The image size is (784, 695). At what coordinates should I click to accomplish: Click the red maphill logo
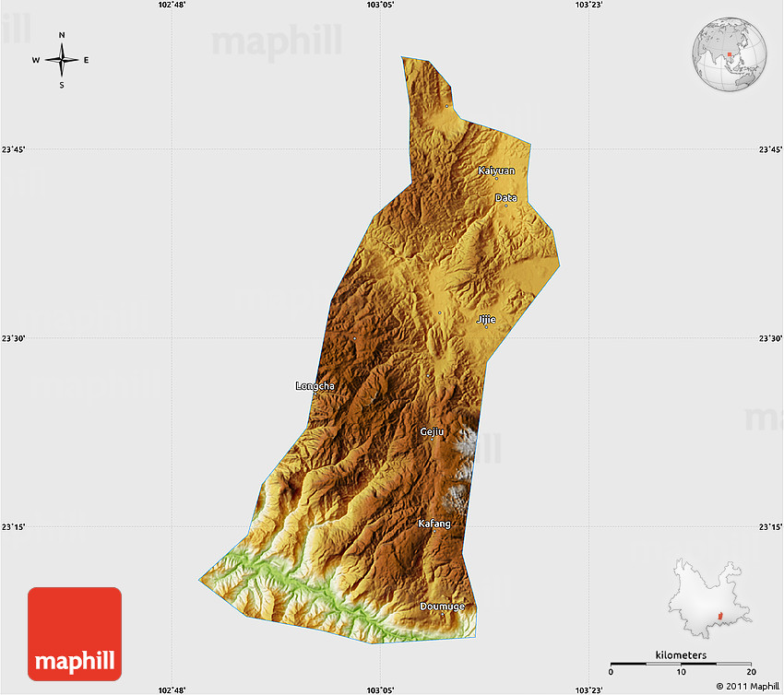pyautogui.click(x=75, y=634)
